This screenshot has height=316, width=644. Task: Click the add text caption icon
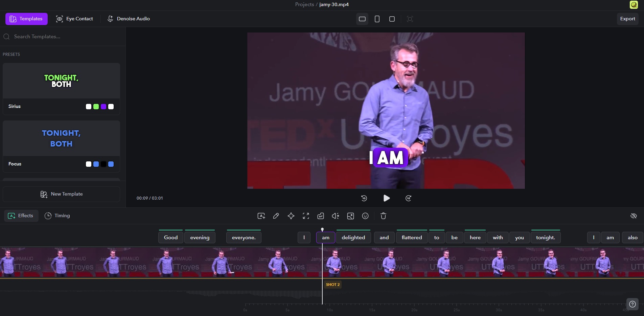tap(261, 216)
